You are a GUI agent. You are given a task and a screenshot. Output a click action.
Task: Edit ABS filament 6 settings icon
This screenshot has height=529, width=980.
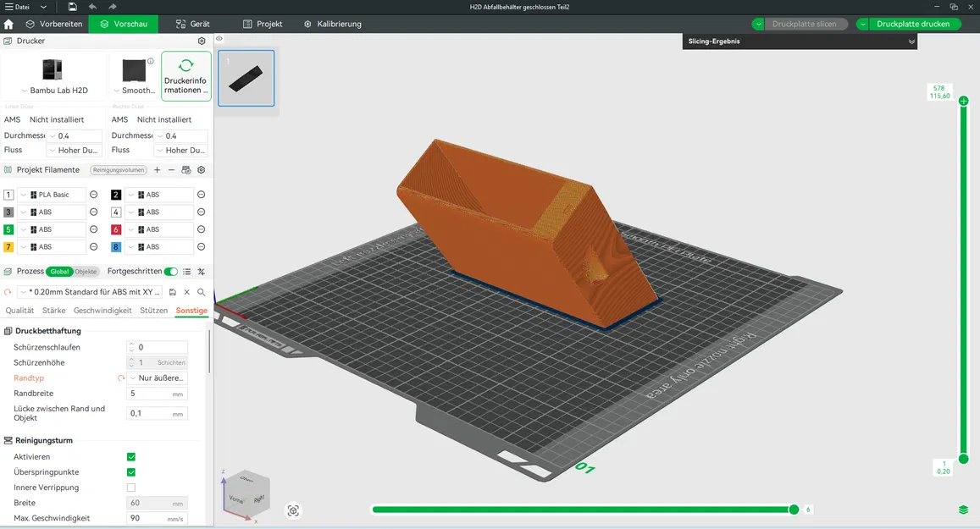click(x=202, y=230)
